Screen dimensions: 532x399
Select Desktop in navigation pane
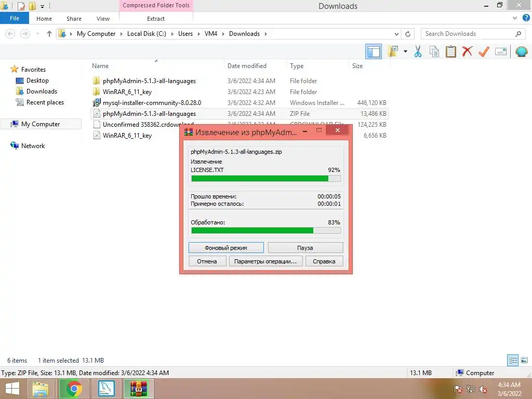(x=37, y=81)
